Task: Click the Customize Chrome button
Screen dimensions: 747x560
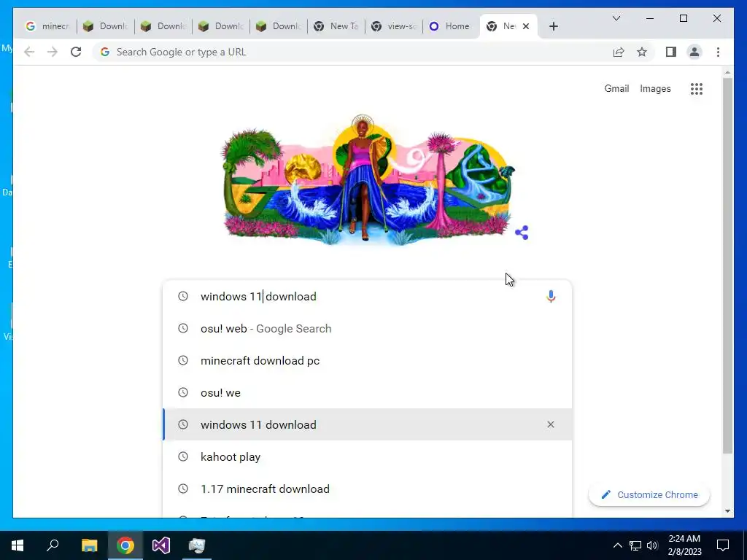Action: pos(649,495)
